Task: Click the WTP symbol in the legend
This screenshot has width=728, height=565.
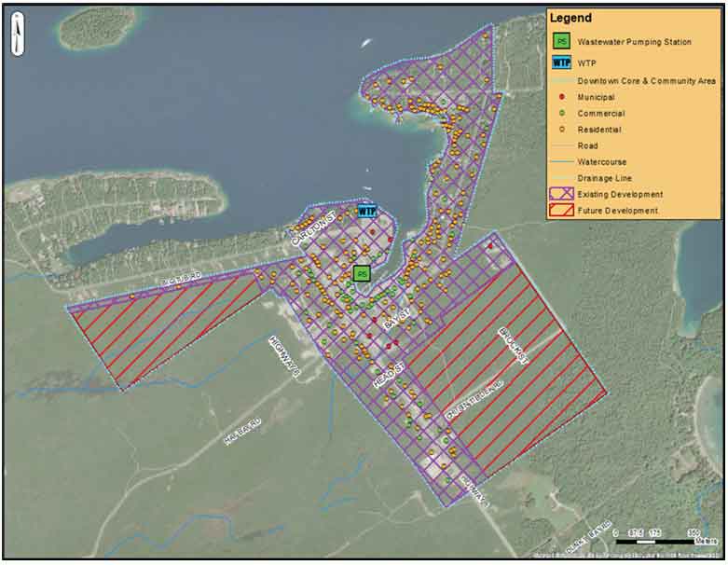Action: [x=561, y=63]
